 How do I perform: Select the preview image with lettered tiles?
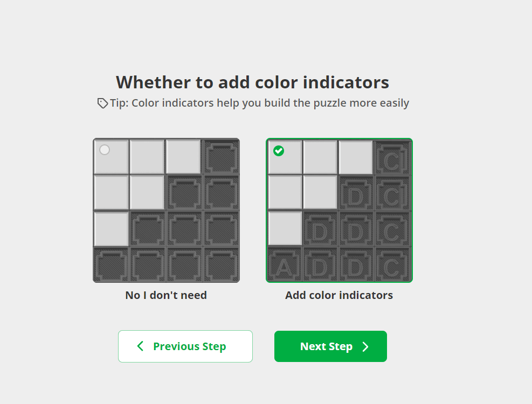pyautogui.click(x=339, y=210)
